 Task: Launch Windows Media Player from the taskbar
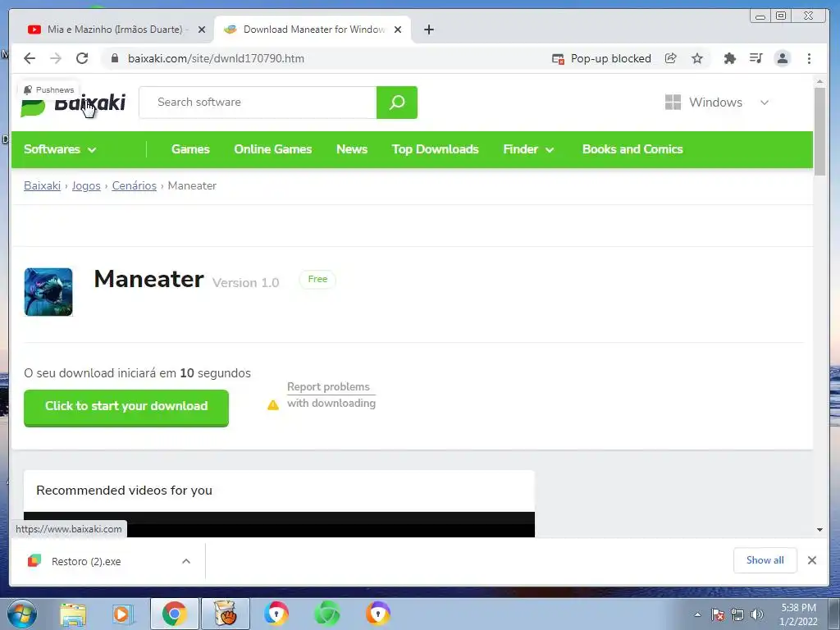click(122, 614)
